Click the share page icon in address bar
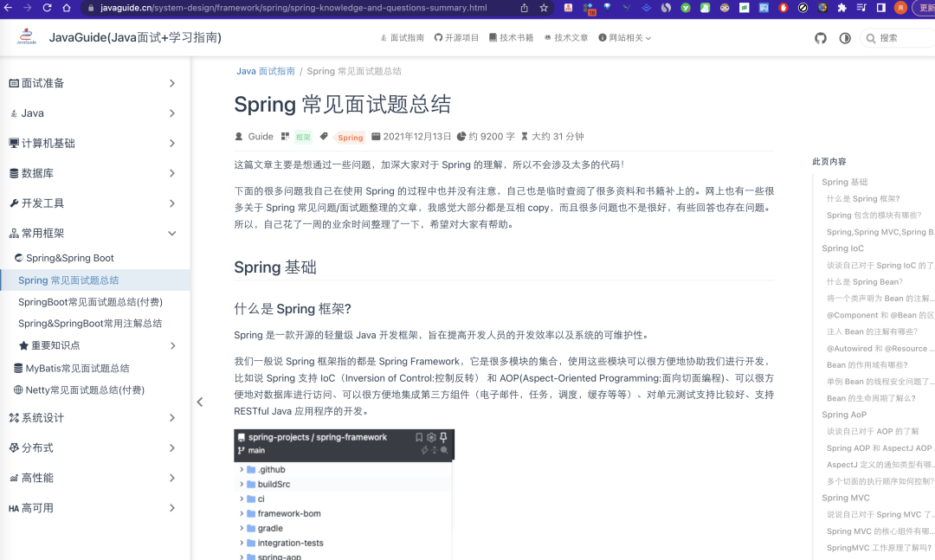 point(524,8)
